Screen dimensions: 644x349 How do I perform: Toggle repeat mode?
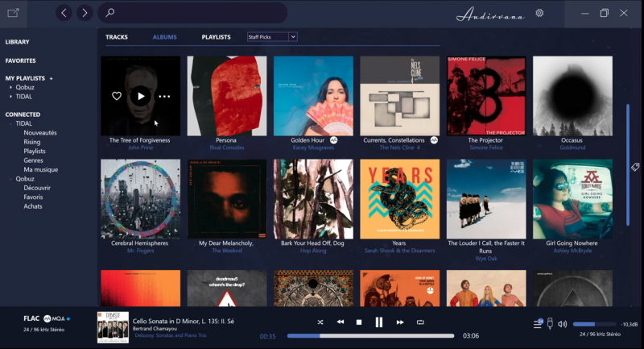coord(420,322)
